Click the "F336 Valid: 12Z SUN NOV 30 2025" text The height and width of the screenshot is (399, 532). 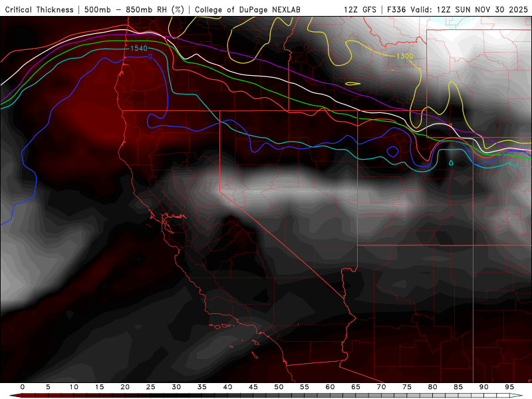pos(458,10)
